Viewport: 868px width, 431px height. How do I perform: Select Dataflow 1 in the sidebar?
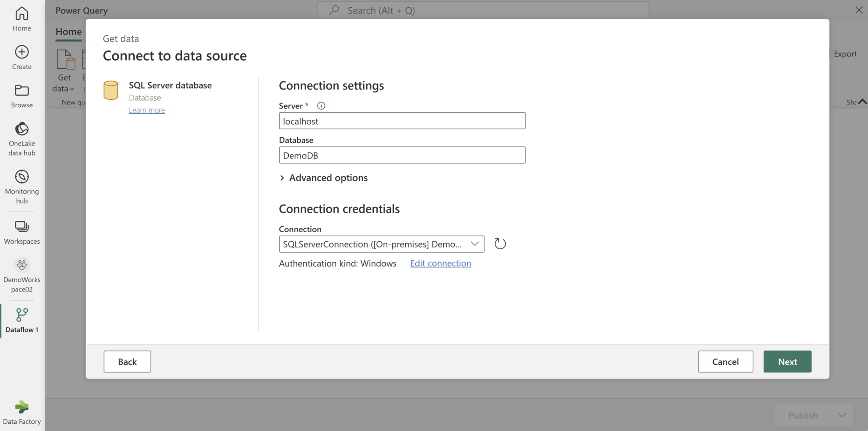pos(21,320)
